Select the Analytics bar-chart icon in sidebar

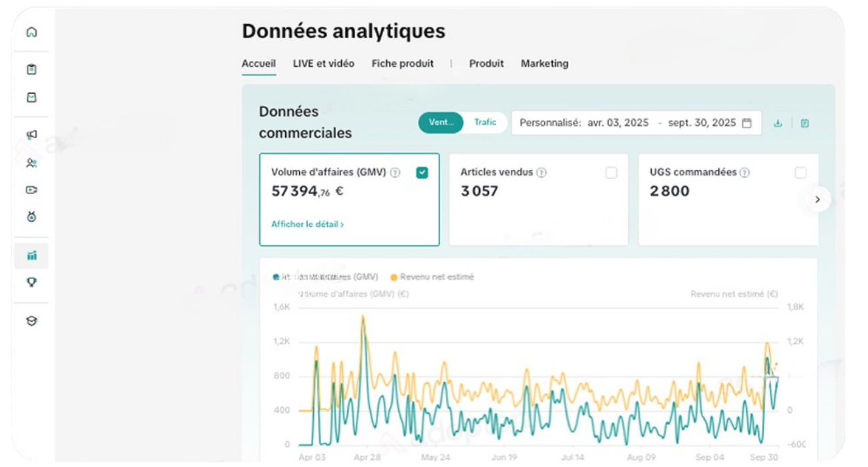point(31,255)
